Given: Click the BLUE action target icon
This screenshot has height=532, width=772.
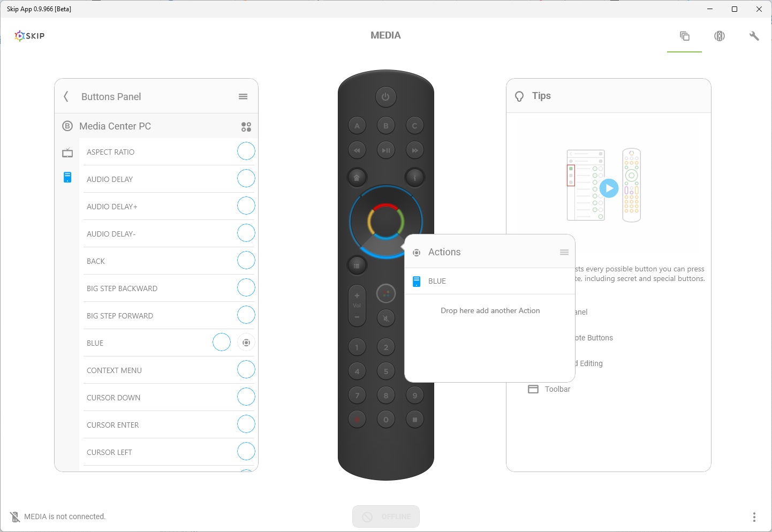Looking at the screenshot, I should pyautogui.click(x=246, y=343).
